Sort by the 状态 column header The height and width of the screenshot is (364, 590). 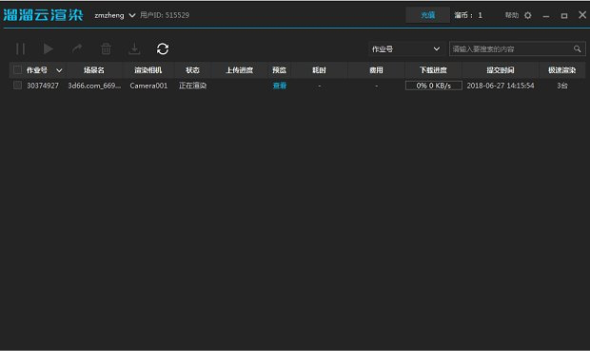point(192,70)
